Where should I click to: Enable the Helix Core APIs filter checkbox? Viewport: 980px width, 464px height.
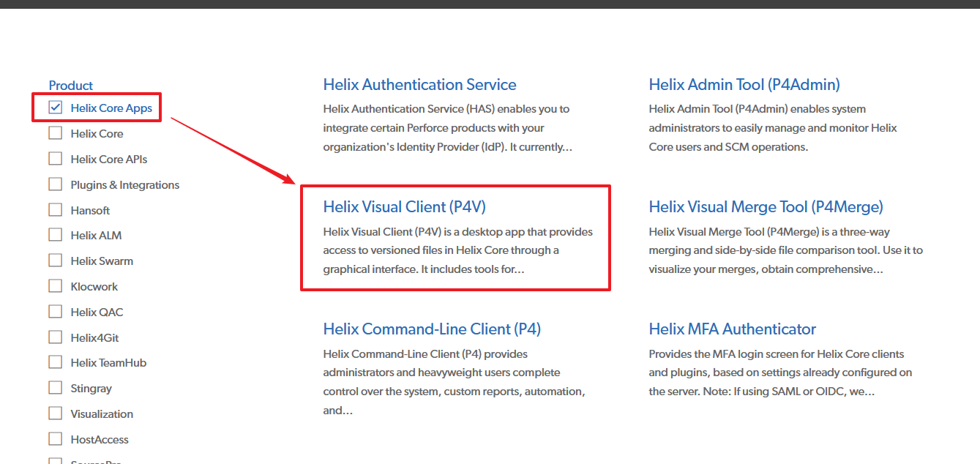(x=55, y=159)
